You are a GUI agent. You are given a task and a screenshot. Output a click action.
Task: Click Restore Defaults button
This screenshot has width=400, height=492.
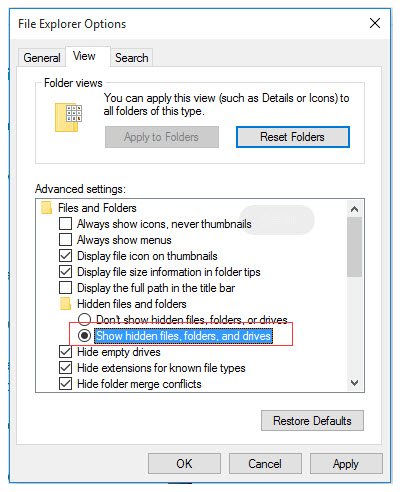tap(312, 421)
